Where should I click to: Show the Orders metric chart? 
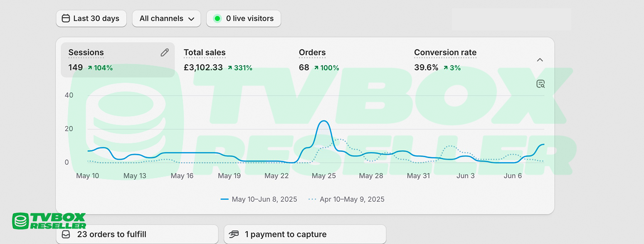click(318, 60)
